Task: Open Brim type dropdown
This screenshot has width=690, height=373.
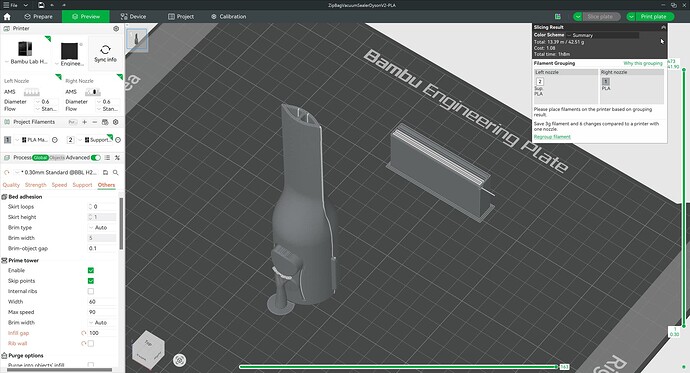Action: tap(102, 227)
